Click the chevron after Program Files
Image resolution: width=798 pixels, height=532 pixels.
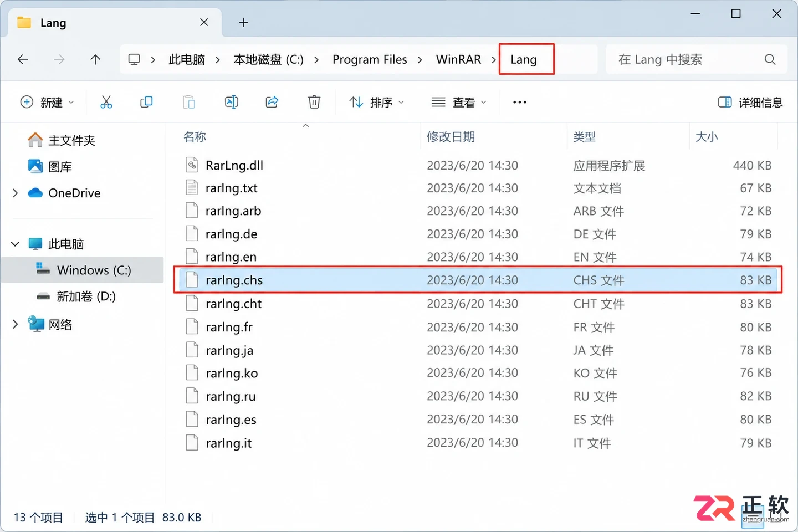pyautogui.click(x=420, y=59)
